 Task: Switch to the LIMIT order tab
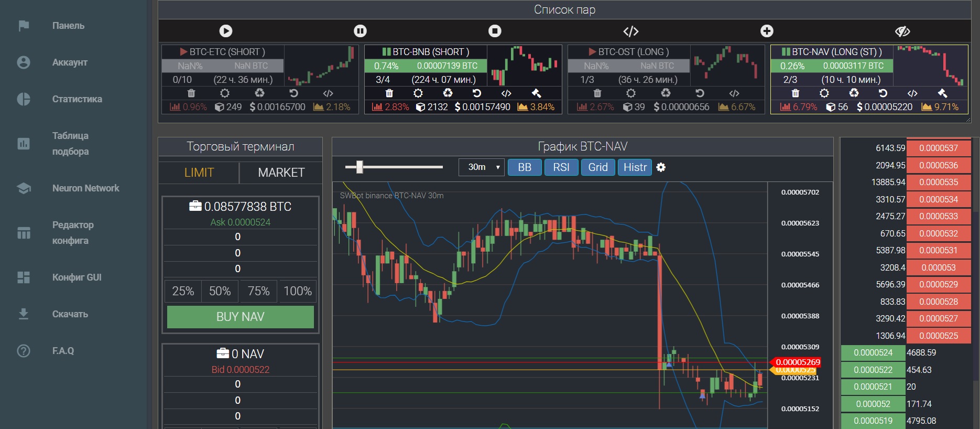199,173
